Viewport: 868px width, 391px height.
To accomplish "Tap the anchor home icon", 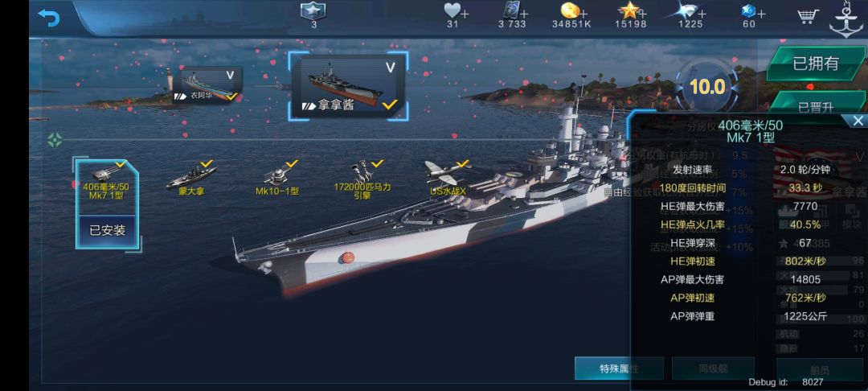I will pyautogui.click(x=845, y=20).
